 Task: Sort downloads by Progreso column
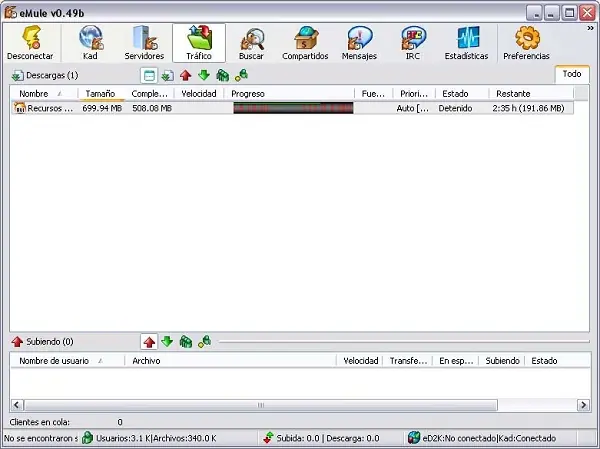(x=289, y=94)
